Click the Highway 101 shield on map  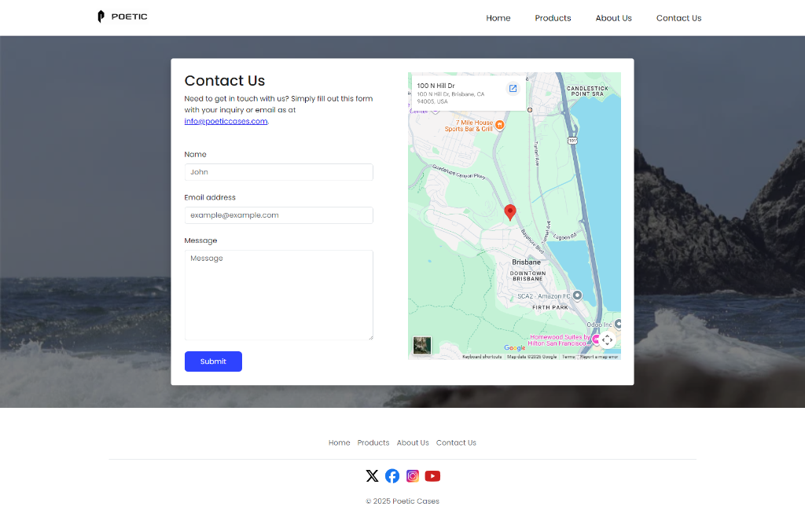click(572, 141)
